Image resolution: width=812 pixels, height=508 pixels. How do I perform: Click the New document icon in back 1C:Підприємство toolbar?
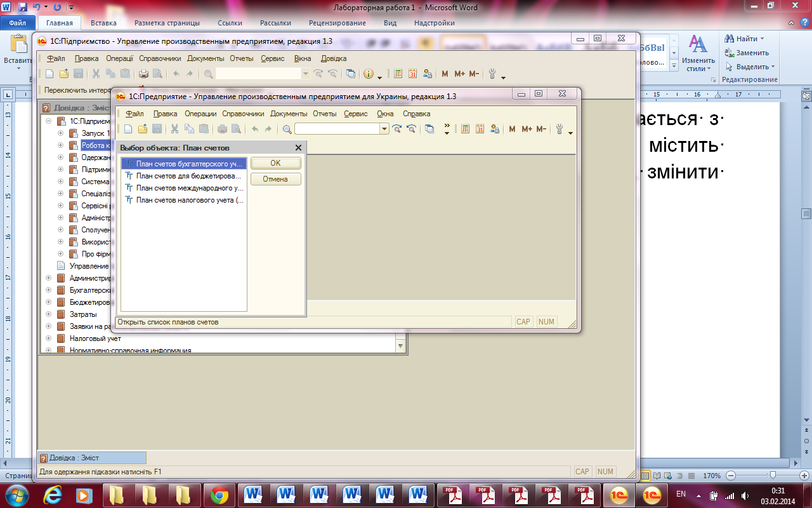(49, 74)
